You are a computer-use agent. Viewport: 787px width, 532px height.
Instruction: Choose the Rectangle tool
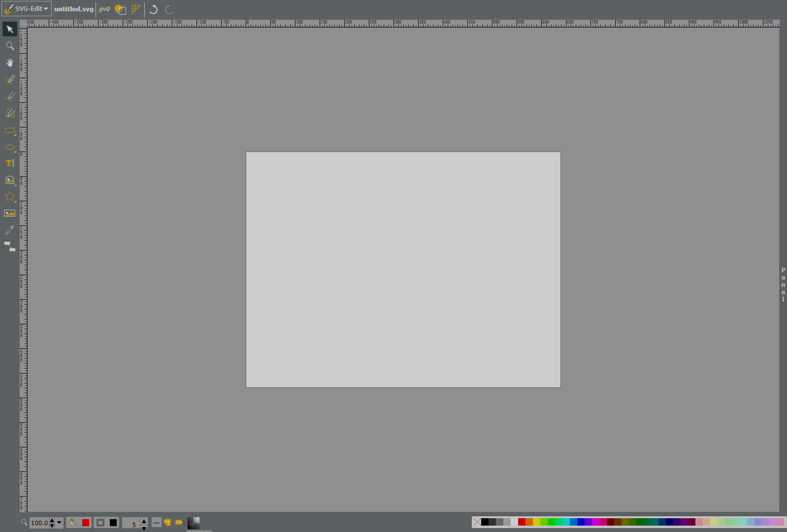pyautogui.click(x=10, y=130)
